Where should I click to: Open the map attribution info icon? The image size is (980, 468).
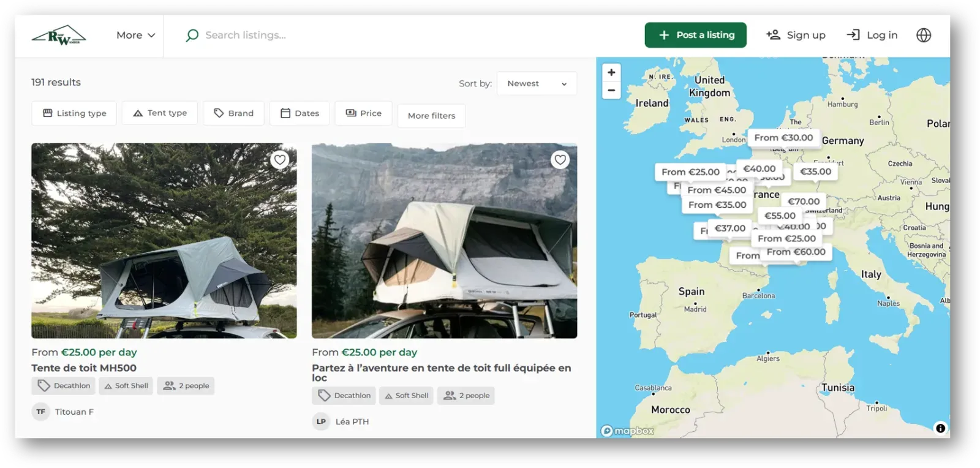(x=940, y=428)
